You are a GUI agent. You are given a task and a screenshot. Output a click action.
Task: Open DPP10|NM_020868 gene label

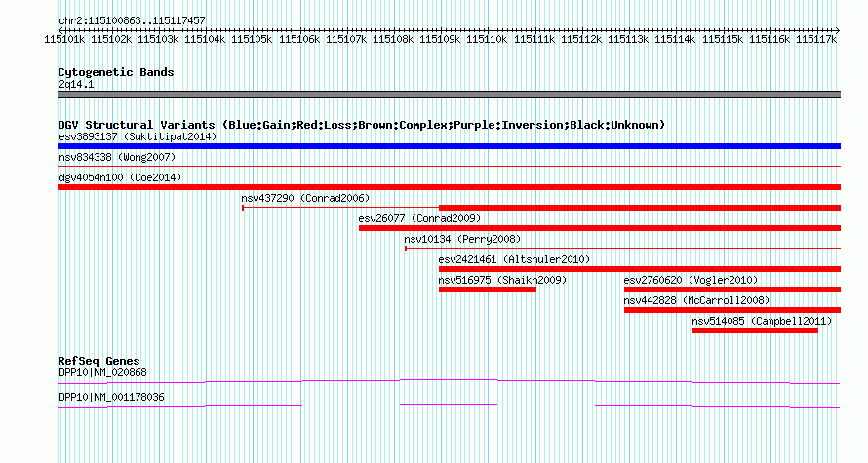pos(103,372)
